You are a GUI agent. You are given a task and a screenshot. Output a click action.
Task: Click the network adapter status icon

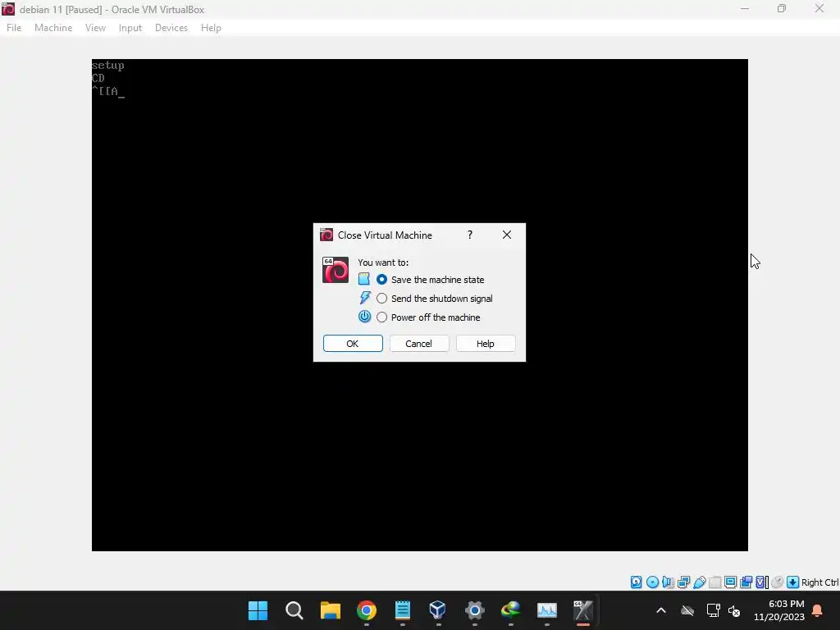tap(683, 582)
